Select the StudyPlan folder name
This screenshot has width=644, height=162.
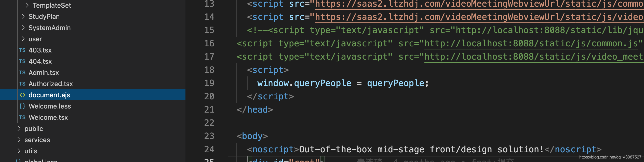44,17
